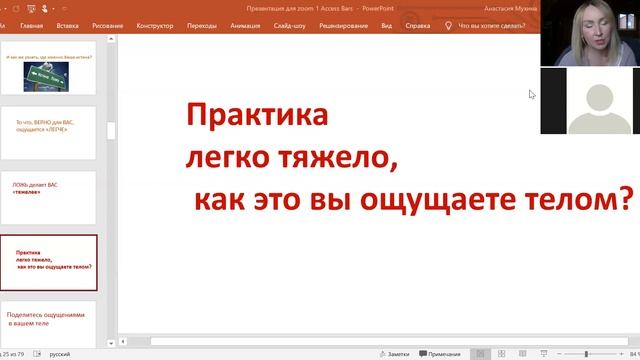Open the Конструктор ribbon tab
This screenshot has height=360, width=640.
[x=155, y=26]
